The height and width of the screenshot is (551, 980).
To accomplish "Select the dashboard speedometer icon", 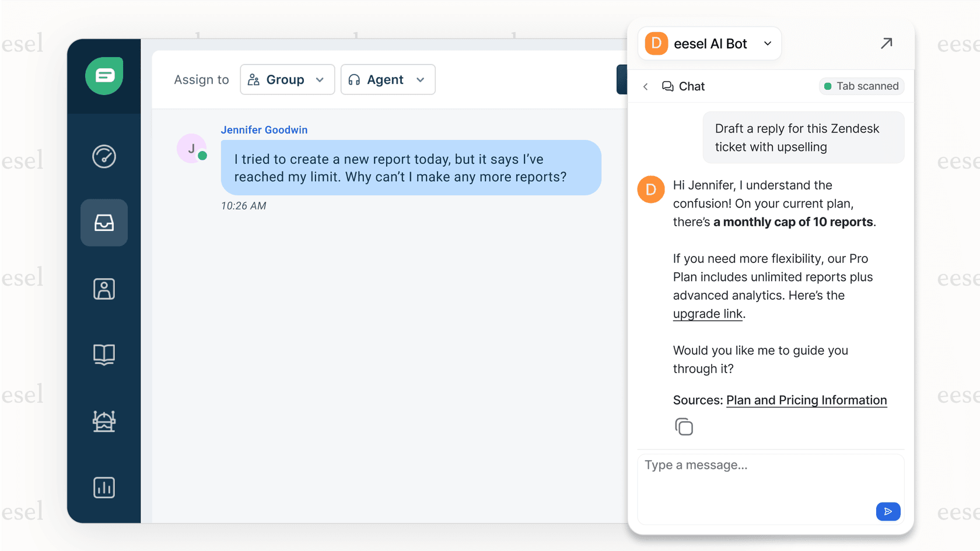I will pos(104,156).
